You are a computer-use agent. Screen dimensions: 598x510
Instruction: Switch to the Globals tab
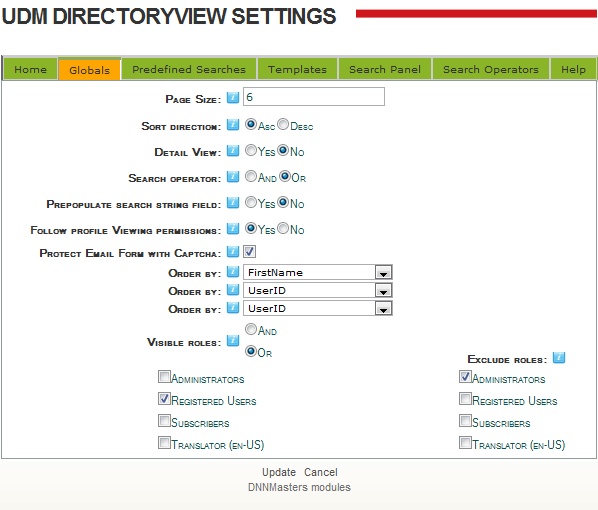(x=90, y=70)
